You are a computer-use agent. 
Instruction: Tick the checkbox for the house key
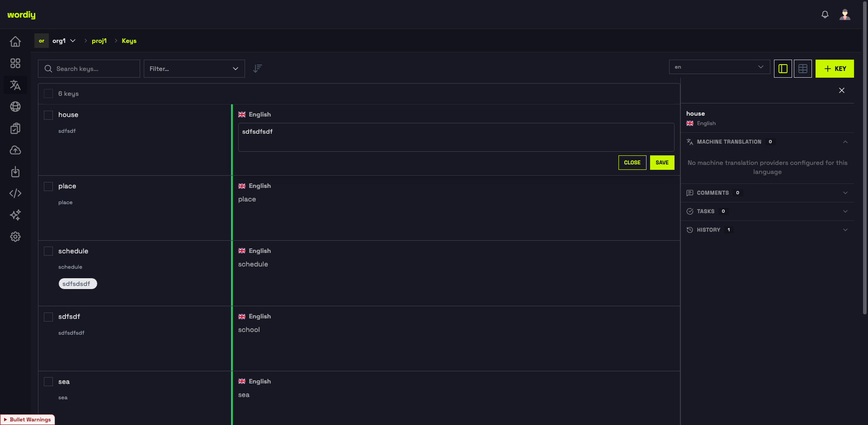pyautogui.click(x=48, y=115)
